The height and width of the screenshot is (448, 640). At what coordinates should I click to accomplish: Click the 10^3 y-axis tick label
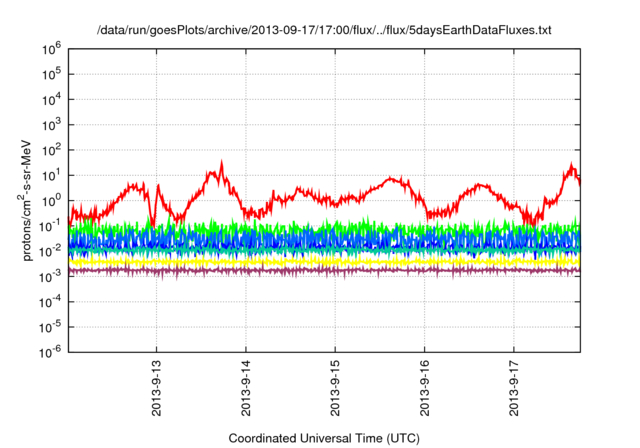(51, 125)
